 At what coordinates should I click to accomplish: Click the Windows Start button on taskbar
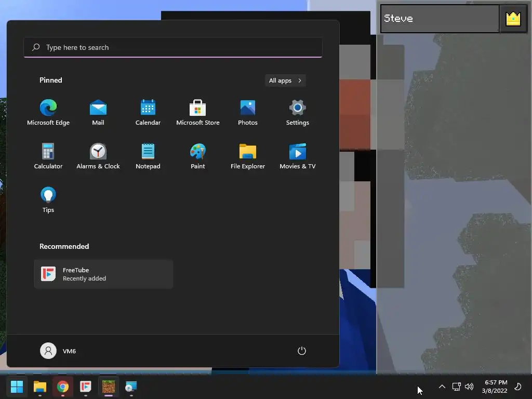click(x=17, y=387)
